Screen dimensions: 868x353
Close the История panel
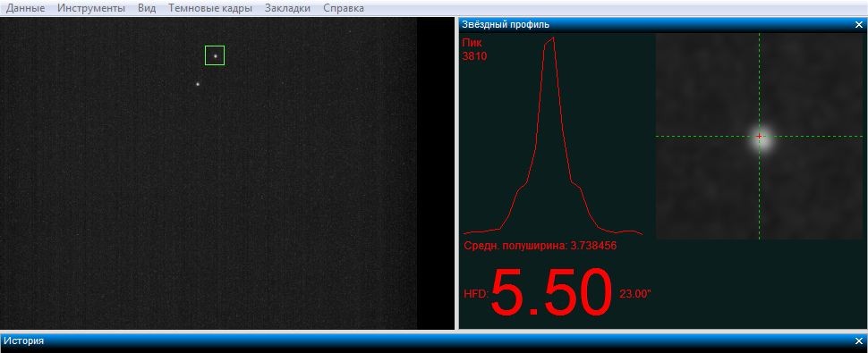tap(859, 340)
